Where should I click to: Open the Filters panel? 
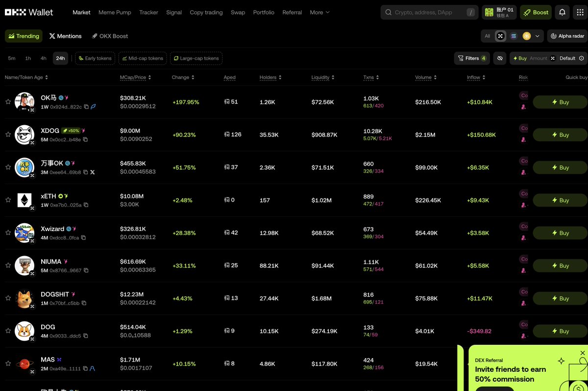(x=472, y=58)
